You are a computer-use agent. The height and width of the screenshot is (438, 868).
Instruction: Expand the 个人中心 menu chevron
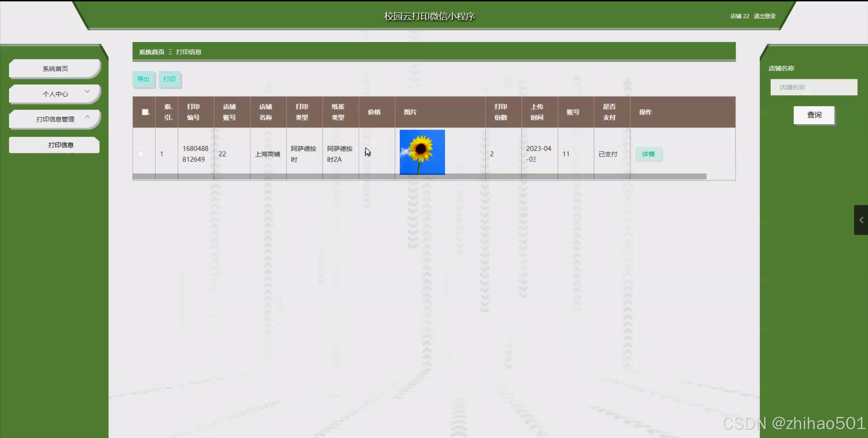click(87, 92)
